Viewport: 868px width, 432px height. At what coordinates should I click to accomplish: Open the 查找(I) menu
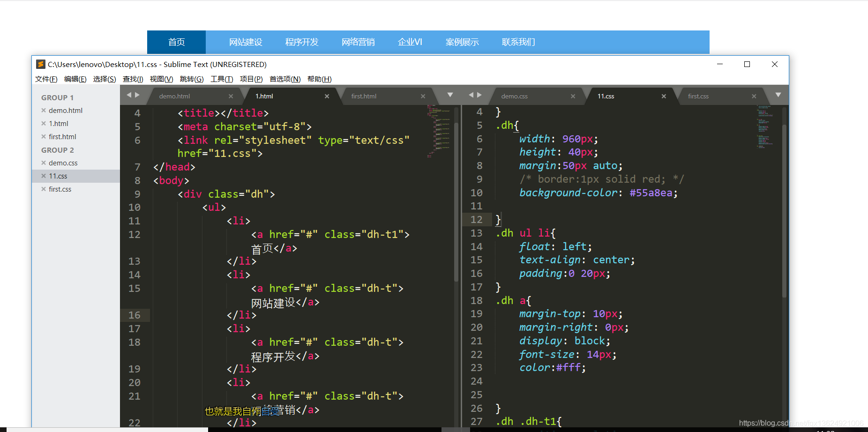tap(133, 79)
